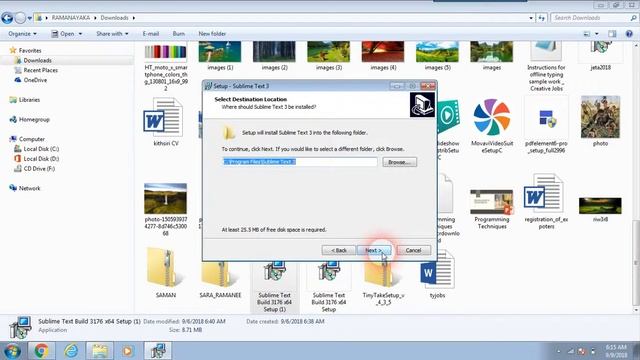This screenshot has height=360, width=640.
Task: Select Downloads in the address breadcrumb
Action: coord(114,18)
